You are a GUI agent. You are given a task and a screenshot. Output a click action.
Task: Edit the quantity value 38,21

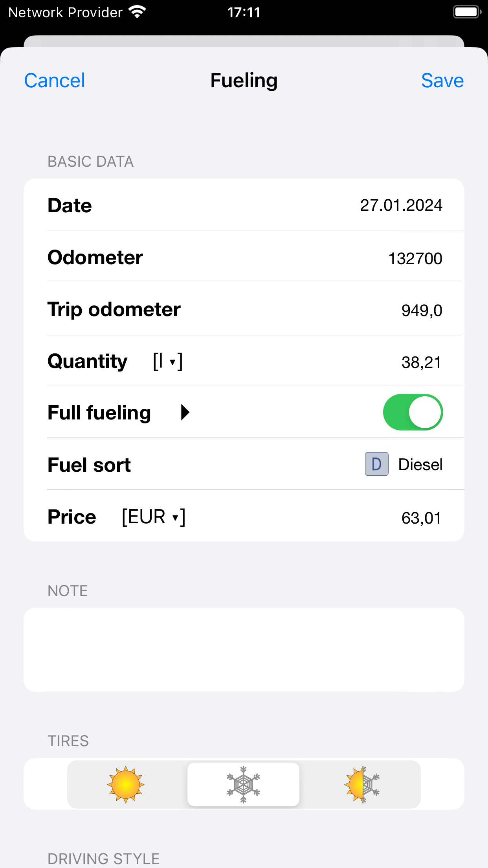tap(422, 362)
